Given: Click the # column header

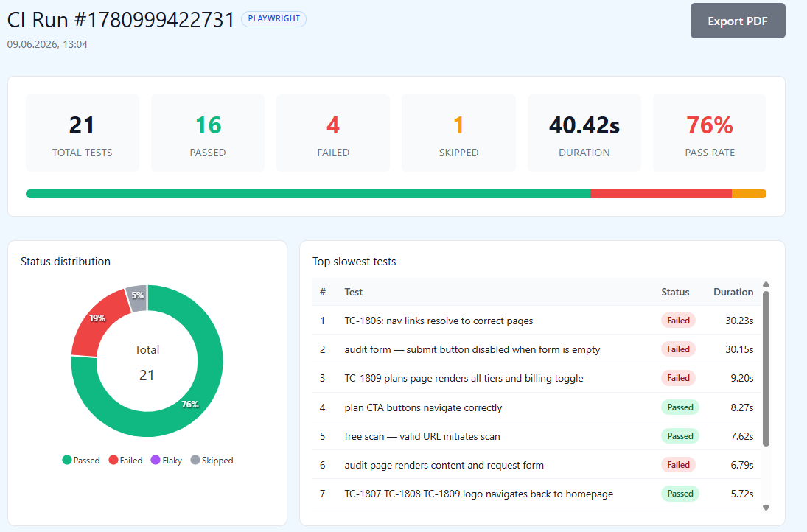Looking at the screenshot, I should [x=323, y=292].
